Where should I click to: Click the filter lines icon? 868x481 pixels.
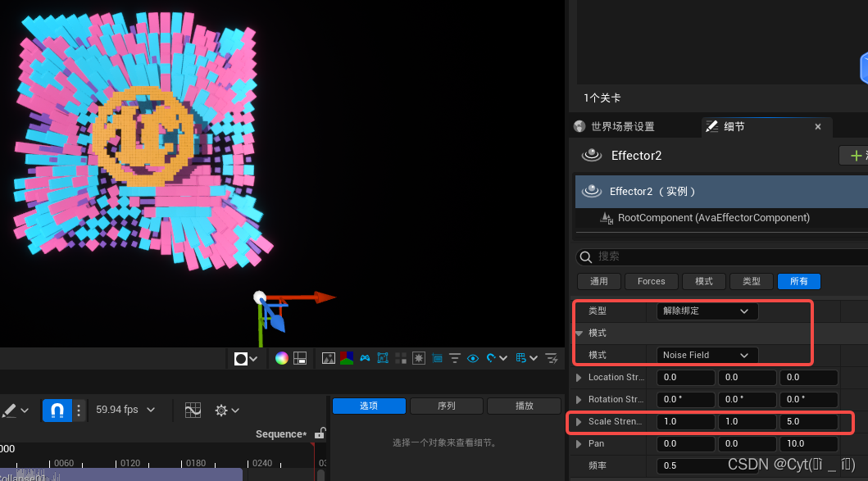(454, 358)
